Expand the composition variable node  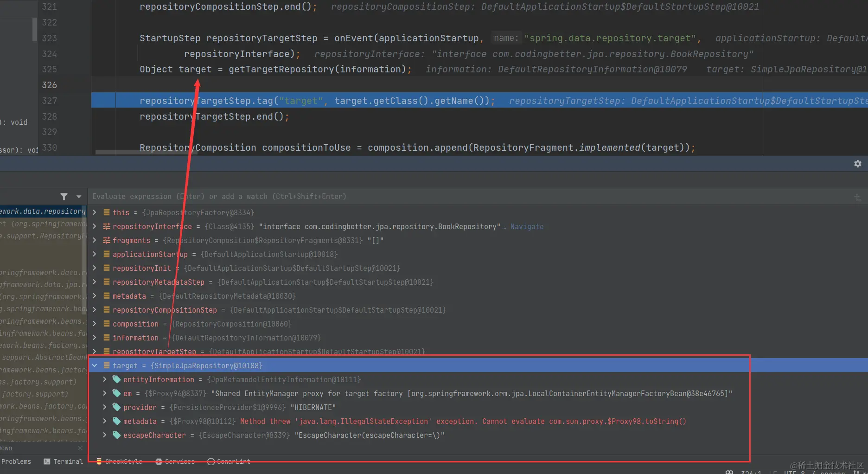point(95,324)
